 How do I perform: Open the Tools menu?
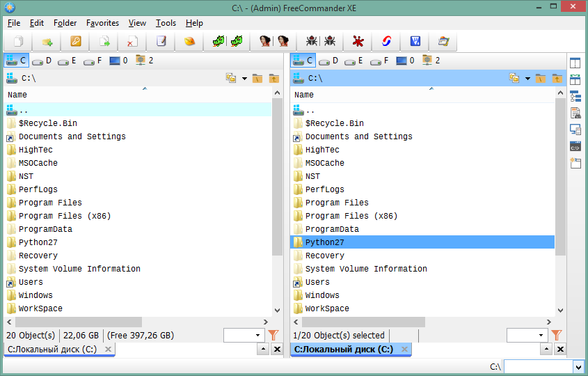[166, 23]
